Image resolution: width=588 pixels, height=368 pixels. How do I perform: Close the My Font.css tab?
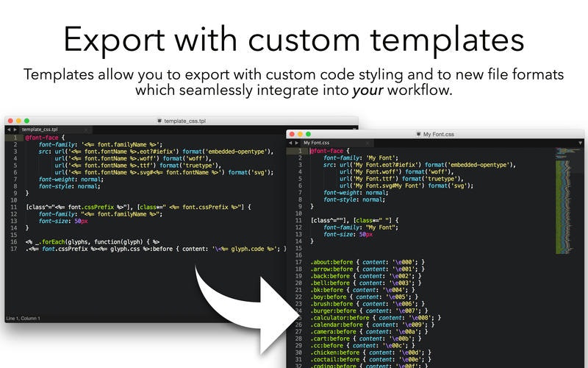(x=367, y=143)
